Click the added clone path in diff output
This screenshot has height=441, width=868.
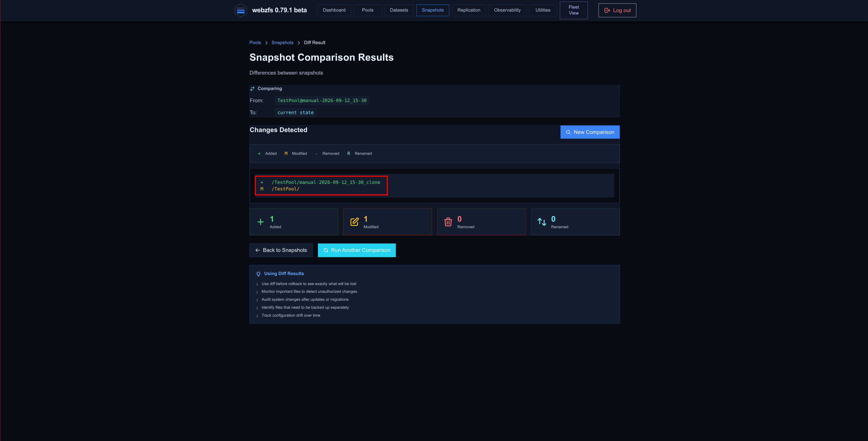326,182
